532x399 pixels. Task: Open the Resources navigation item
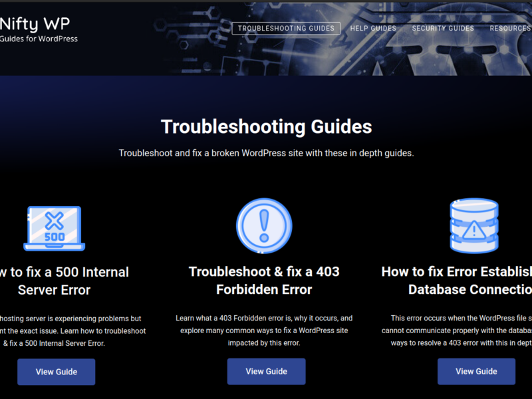tap(510, 29)
